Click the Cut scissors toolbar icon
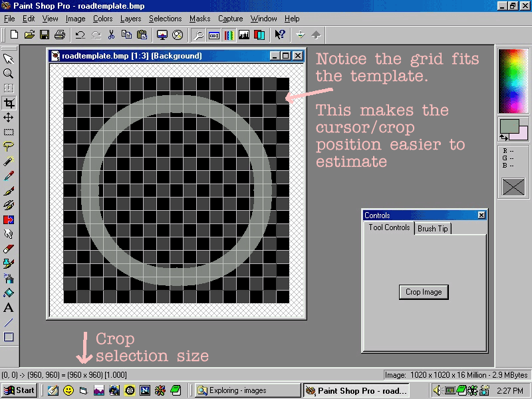This screenshot has height=399, width=532. (111, 35)
